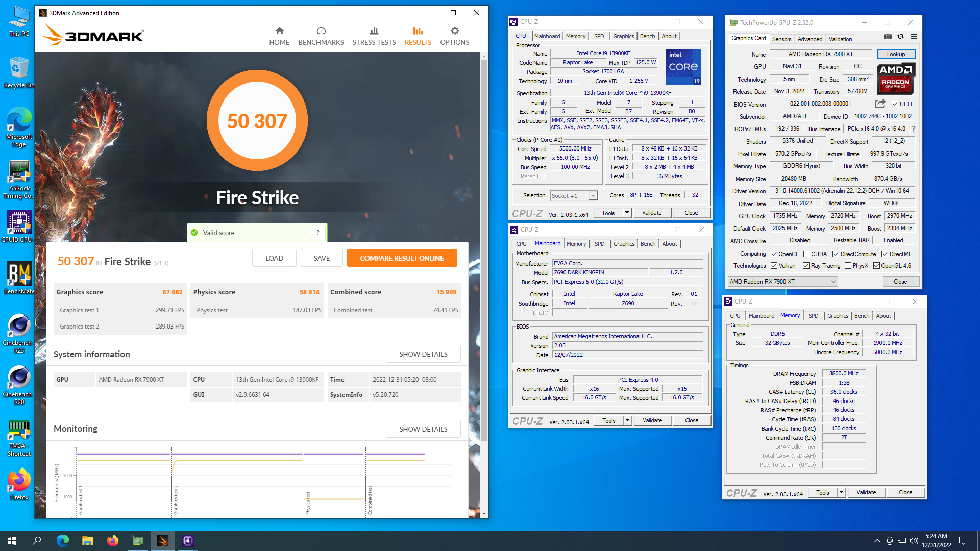Open Tools dropdown arrow in CPU-Z CPU window

627,213
